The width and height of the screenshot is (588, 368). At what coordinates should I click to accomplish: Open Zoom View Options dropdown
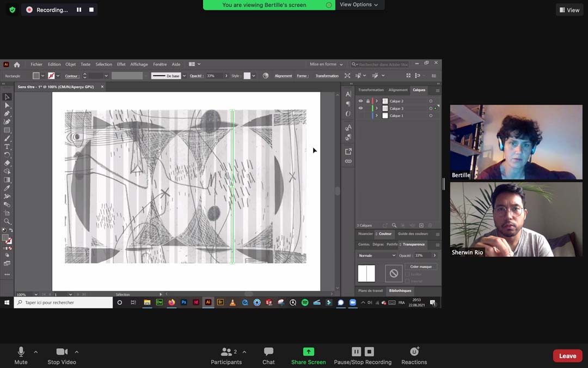[x=359, y=4]
